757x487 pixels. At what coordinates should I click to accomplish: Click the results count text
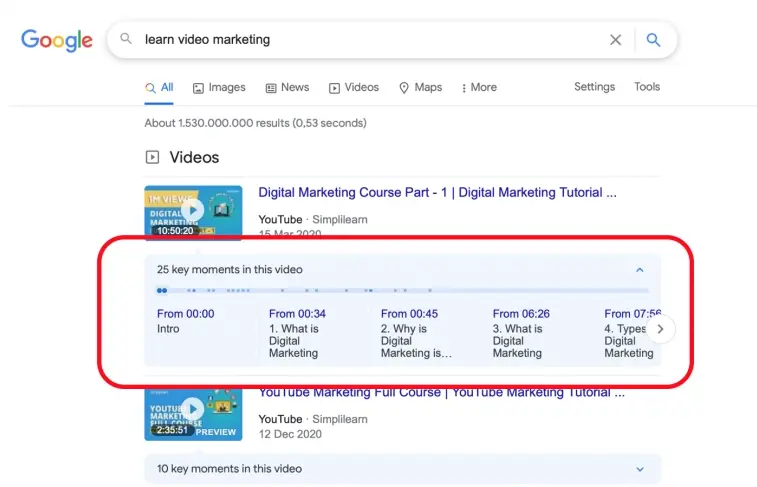255,124
